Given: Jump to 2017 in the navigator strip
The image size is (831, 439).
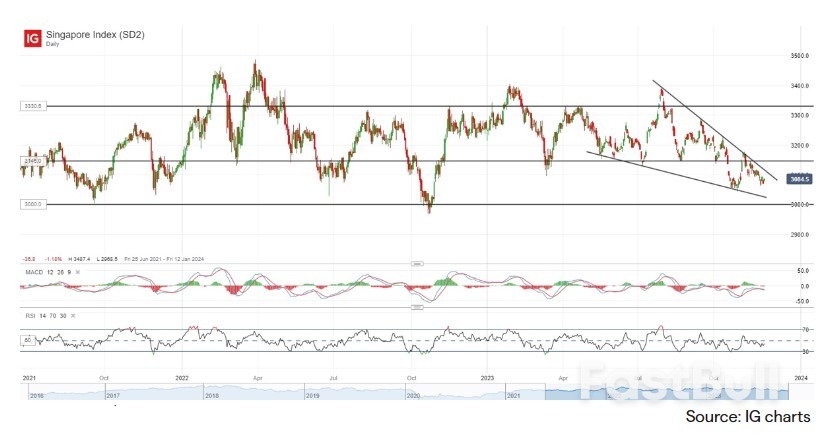Looking at the screenshot, I should point(112,396).
